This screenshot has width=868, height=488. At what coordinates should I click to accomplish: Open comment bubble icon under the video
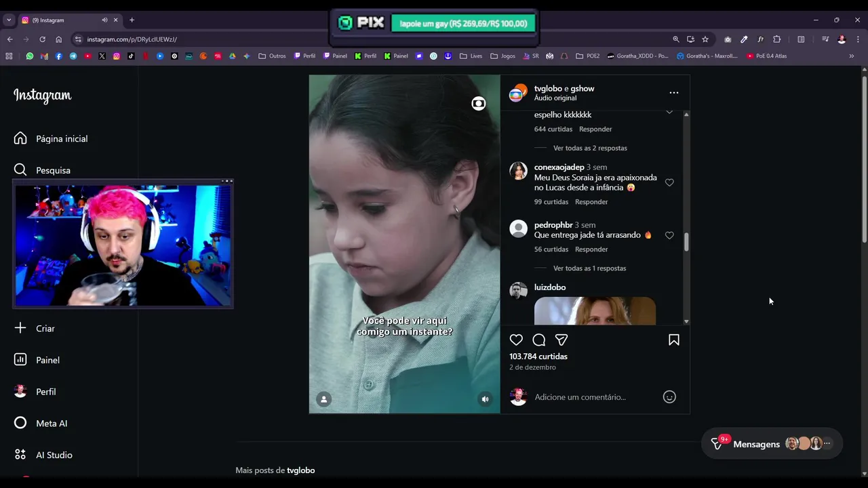tap(539, 340)
